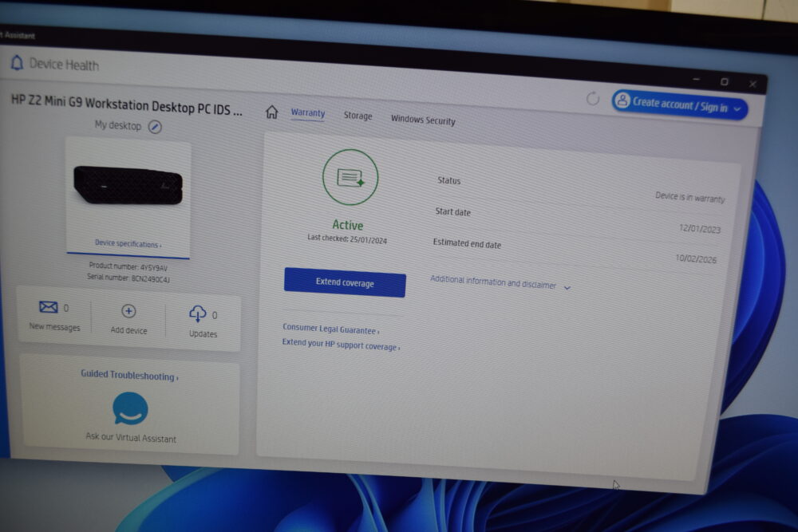Edit the My desktop nickname pencil icon
Viewport: 798px width, 532px height.
coord(156,127)
